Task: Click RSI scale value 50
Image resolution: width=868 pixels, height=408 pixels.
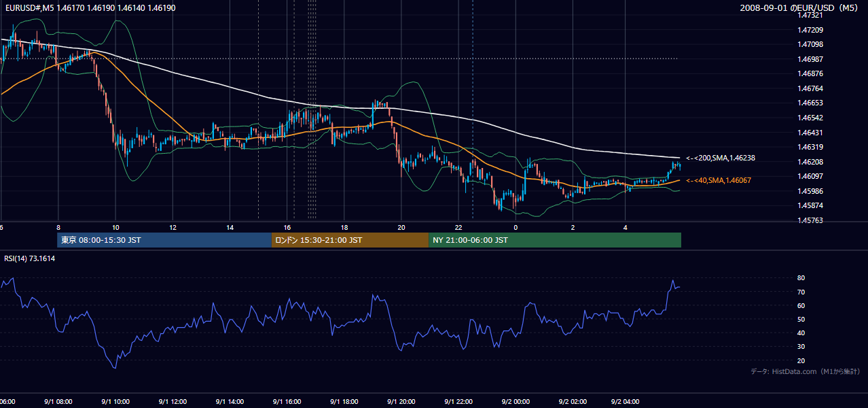Action: click(x=801, y=319)
